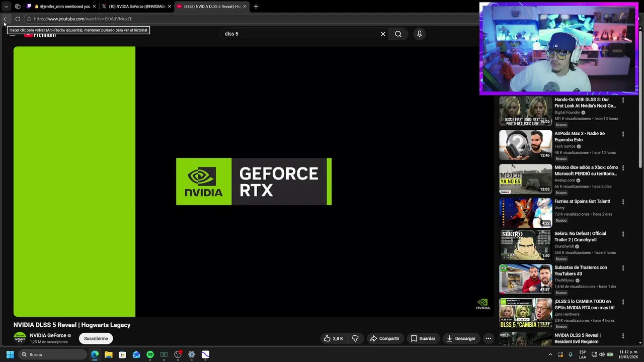Open OBS Studio from the taskbar

pyautogui.click(x=178, y=354)
